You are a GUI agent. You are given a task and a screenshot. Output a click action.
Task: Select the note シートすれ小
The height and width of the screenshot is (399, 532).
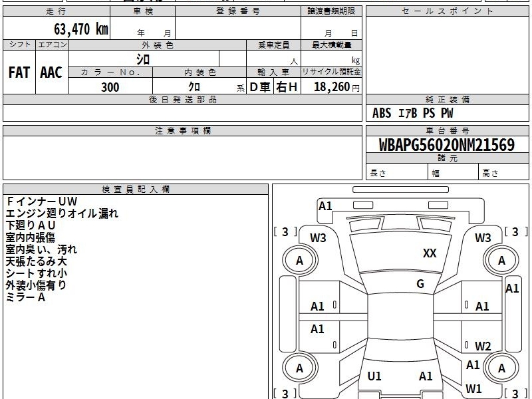pyautogui.click(x=37, y=273)
